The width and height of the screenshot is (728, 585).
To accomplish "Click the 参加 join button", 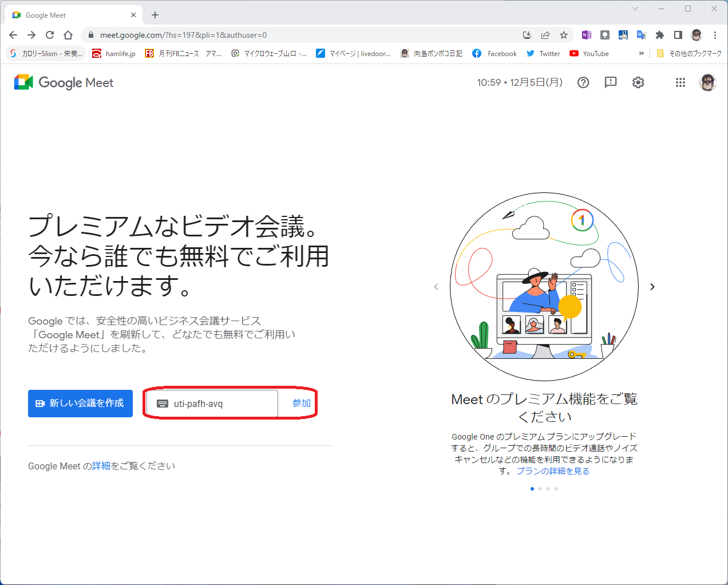I will point(302,404).
